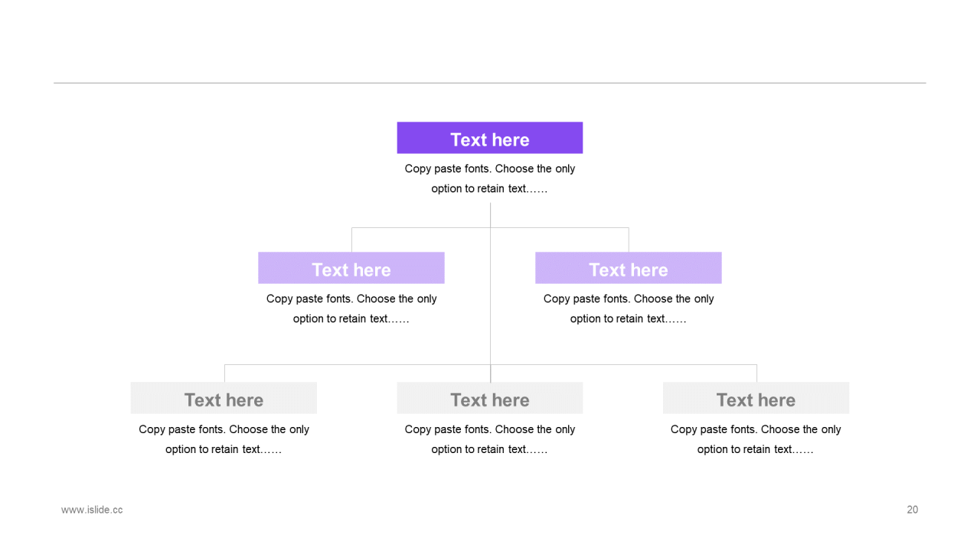Select the left gray "Text here" box
980x551 pixels.
tap(224, 399)
